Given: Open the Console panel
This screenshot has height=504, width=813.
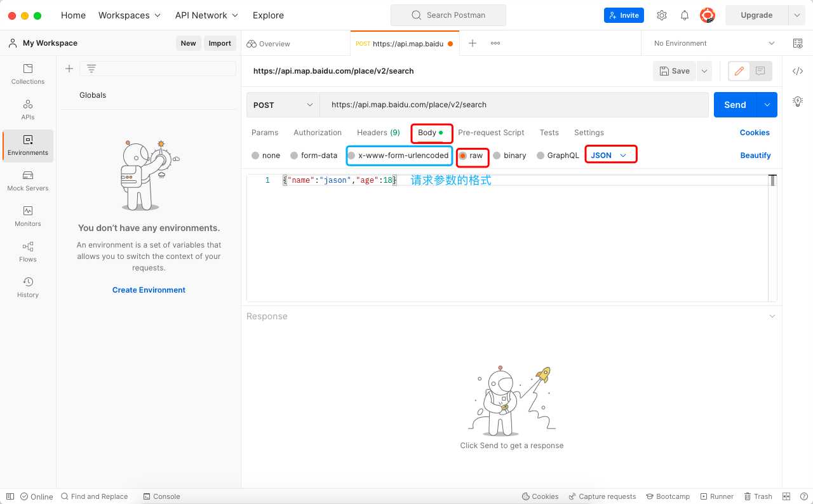Looking at the screenshot, I should [x=161, y=496].
